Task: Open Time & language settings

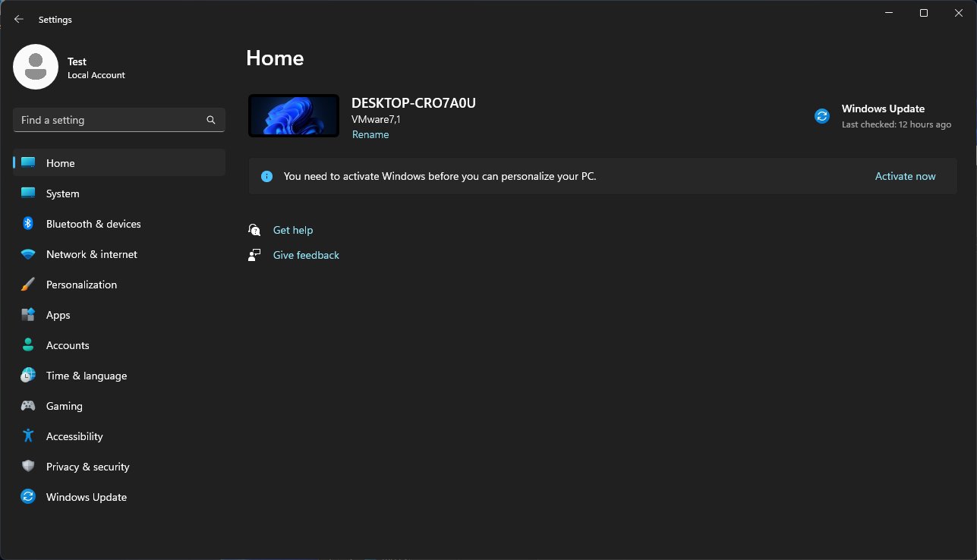Action: 119,376
